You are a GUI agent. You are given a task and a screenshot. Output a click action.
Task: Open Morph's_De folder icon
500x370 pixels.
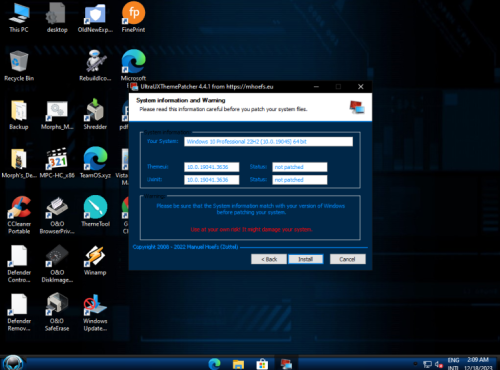[x=19, y=163]
